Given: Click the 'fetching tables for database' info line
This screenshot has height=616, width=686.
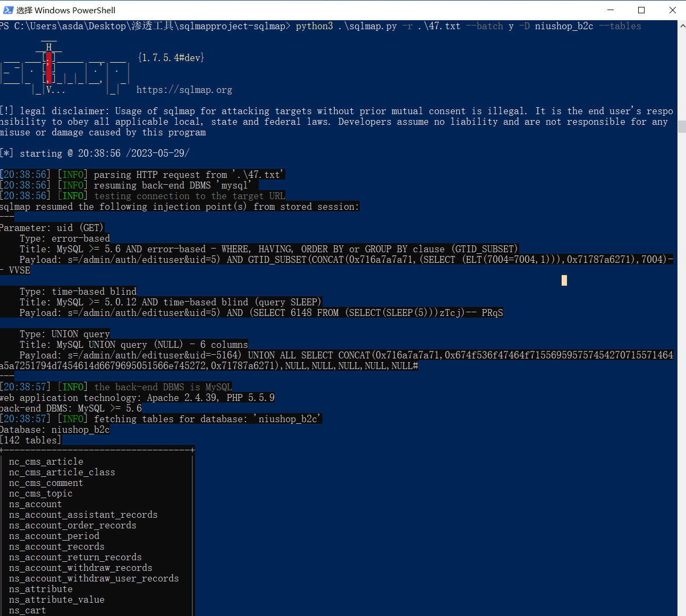Looking at the screenshot, I should tap(161, 419).
